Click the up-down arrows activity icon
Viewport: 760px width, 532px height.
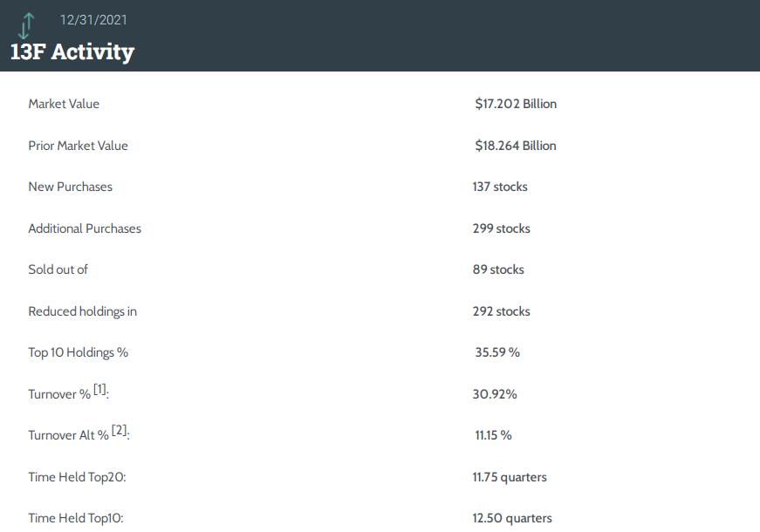coord(26,25)
